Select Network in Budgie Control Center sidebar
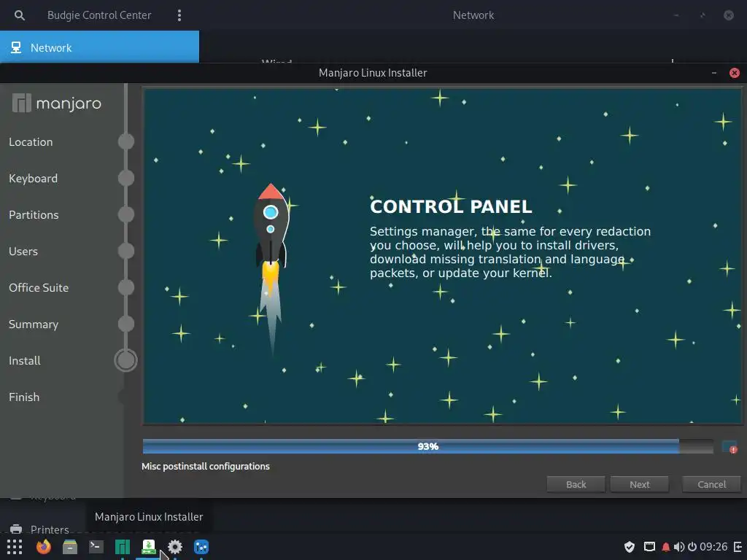 (99, 47)
